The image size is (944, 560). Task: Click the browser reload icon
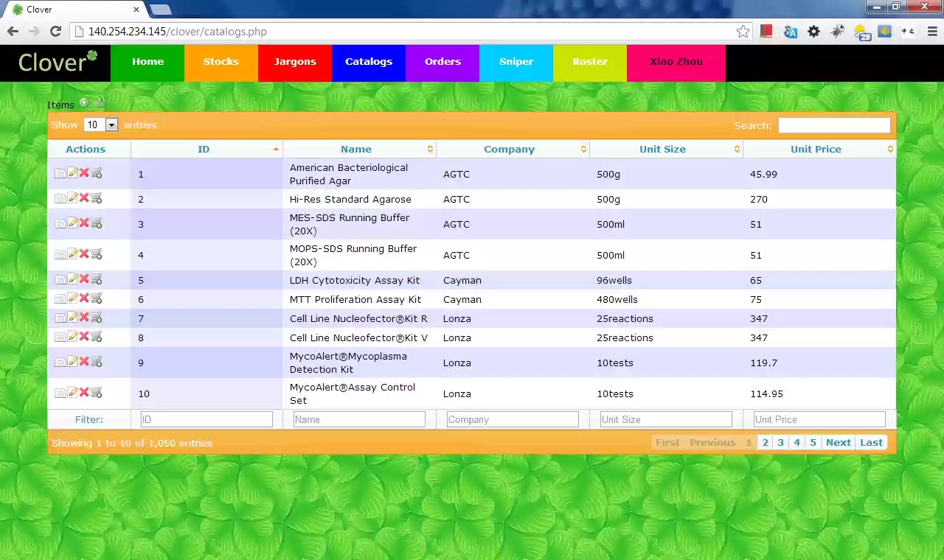[55, 32]
